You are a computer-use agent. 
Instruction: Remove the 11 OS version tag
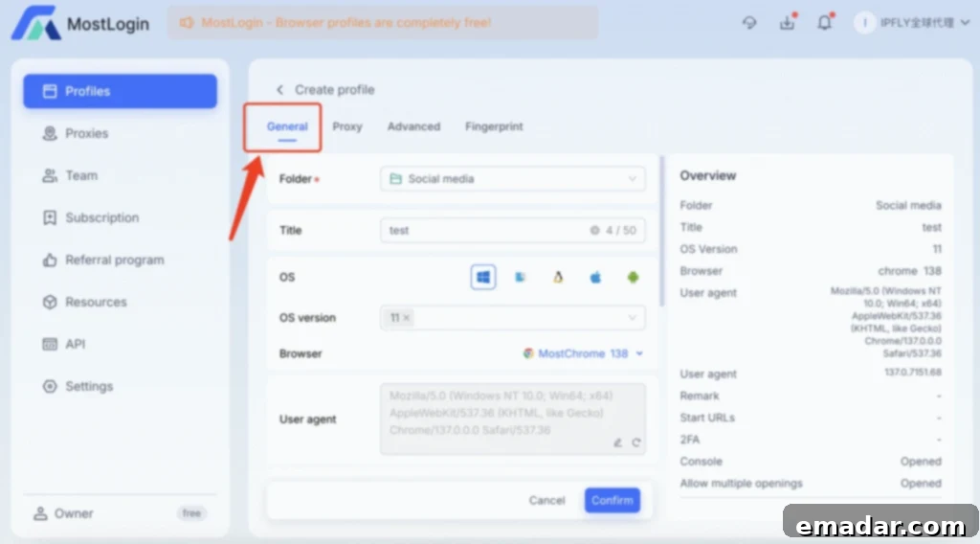(406, 318)
